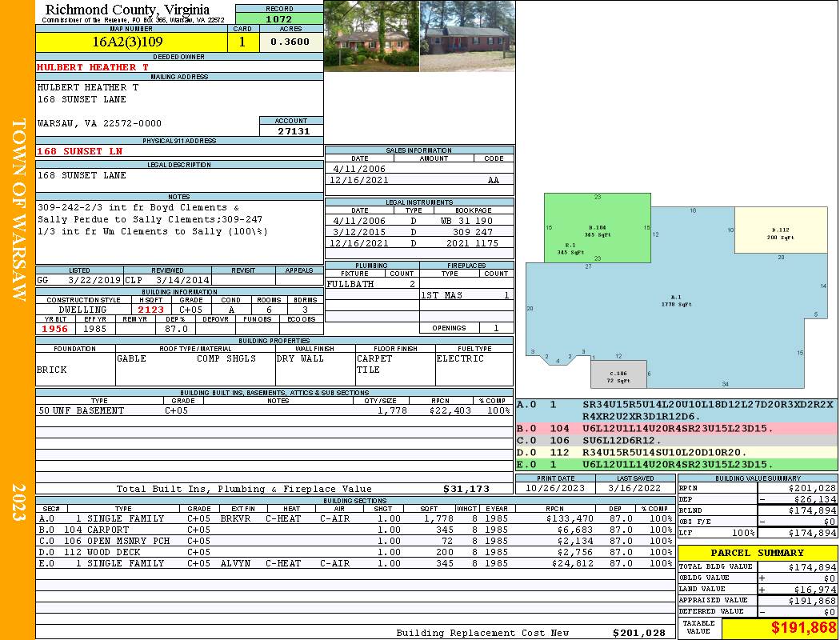840x640 pixels.
Task: Click the 1ST MAS fireplace type
Action: tap(442, 295)
